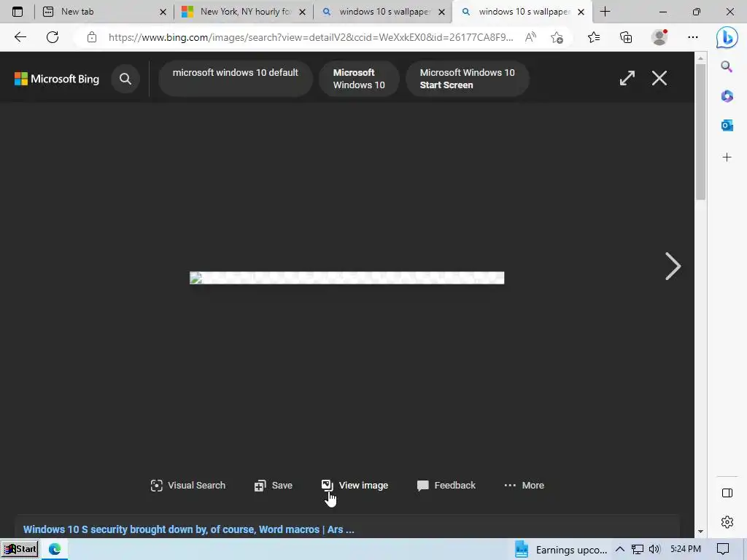Open Settings and more menu
This screenshot has width=747, height=560.
pyautogui.click(x=693, y=37)
